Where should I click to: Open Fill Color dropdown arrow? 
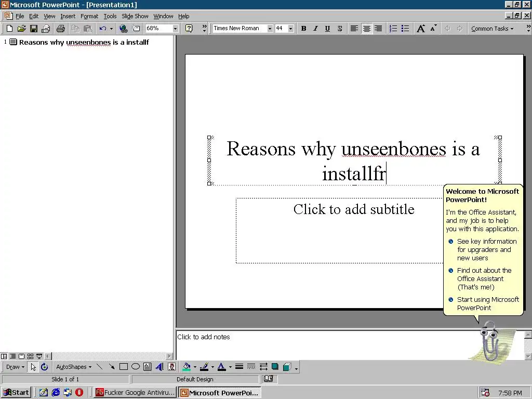[x=195, y=367]
